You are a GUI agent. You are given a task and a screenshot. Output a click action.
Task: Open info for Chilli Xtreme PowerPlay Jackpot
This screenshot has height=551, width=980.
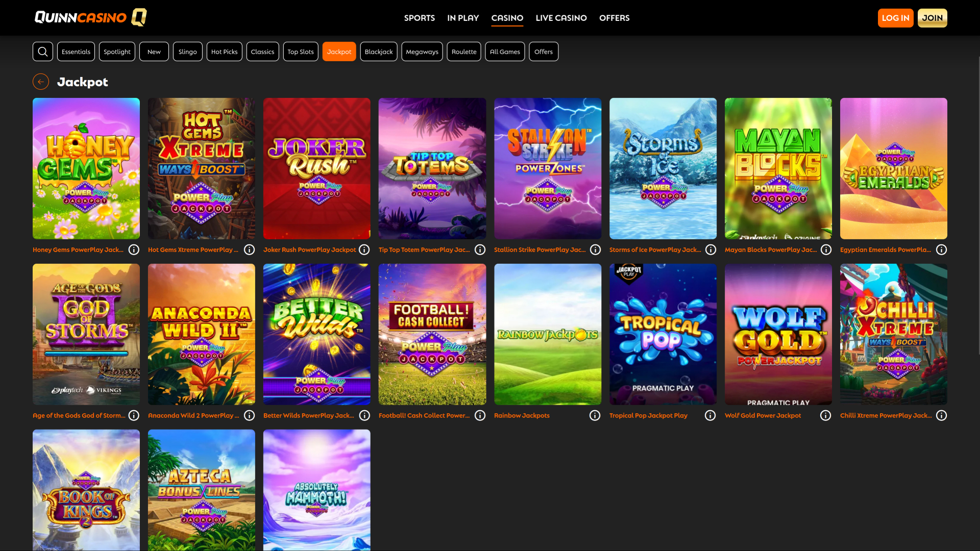coord(941,415)
